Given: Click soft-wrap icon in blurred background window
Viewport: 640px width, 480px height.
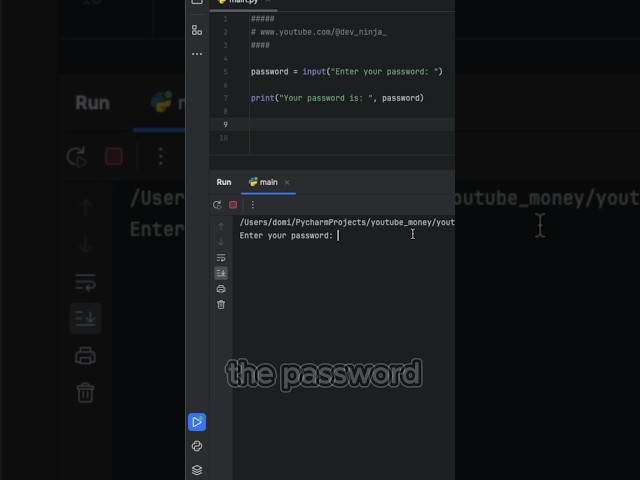Looking at the screenshot, I should 85,282.
